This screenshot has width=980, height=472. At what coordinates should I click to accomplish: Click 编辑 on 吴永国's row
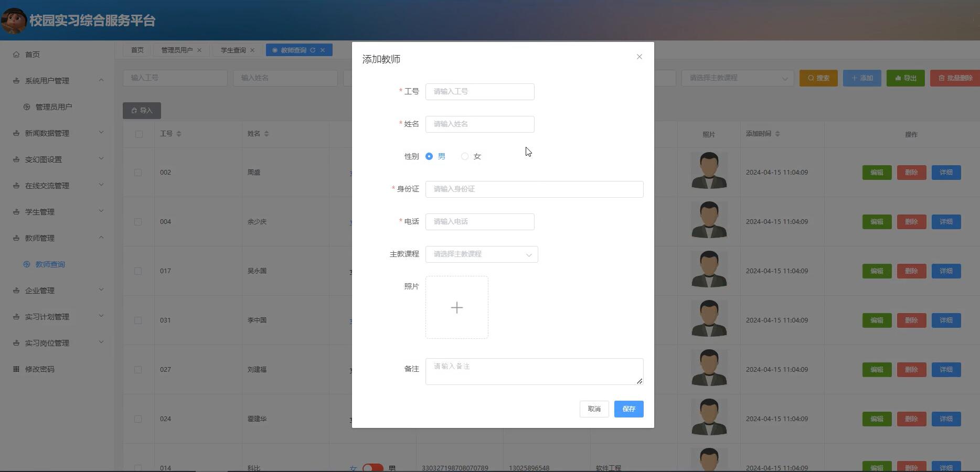coord(876,271)
